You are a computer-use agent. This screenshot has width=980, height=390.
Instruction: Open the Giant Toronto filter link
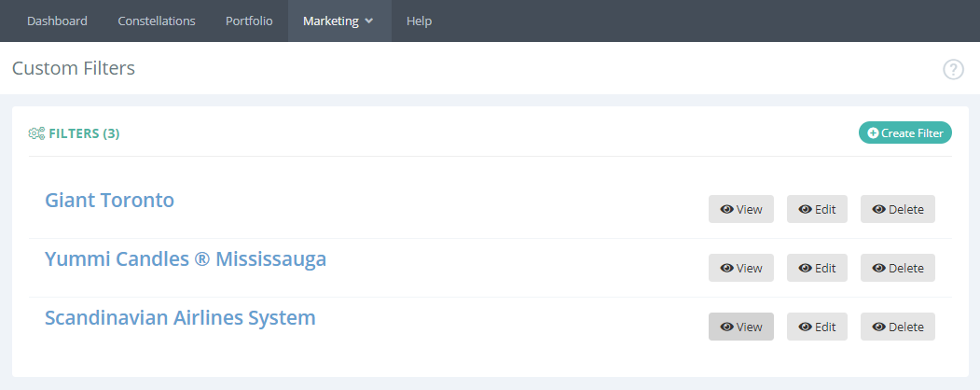[x=109, y=200]
